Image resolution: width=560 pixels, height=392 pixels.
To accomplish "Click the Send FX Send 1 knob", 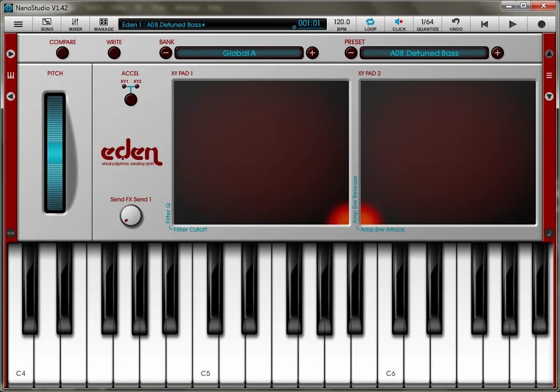I will point(131,216).
